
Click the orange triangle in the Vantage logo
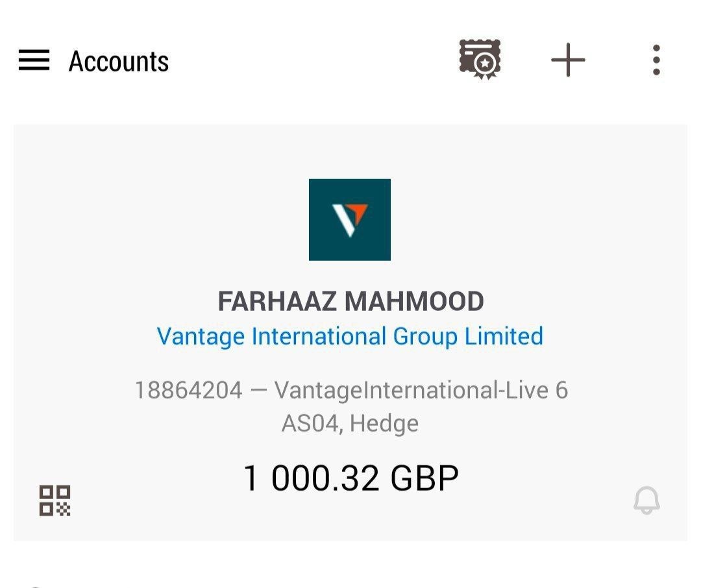coord(358,212)
